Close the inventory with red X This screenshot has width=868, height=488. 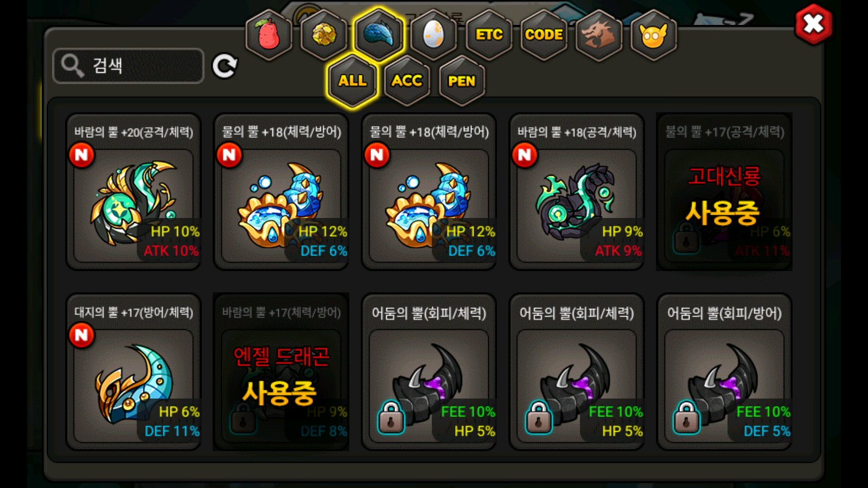(x=813, y=24)
